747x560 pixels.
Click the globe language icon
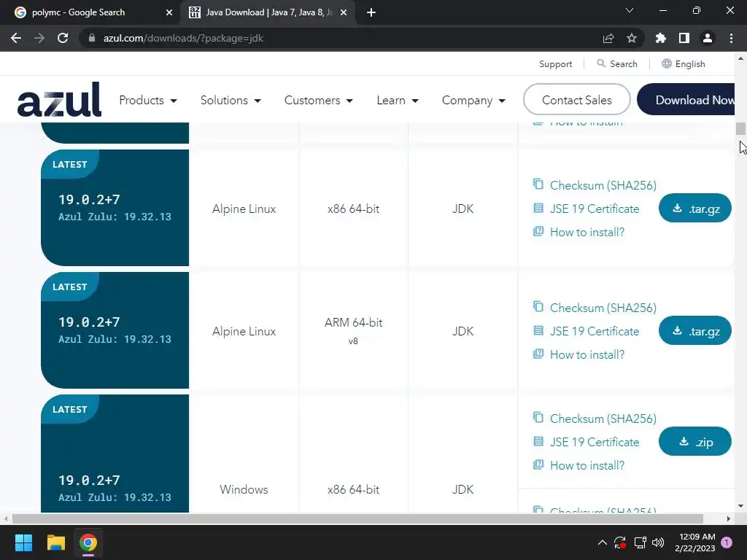coord(667,63)
